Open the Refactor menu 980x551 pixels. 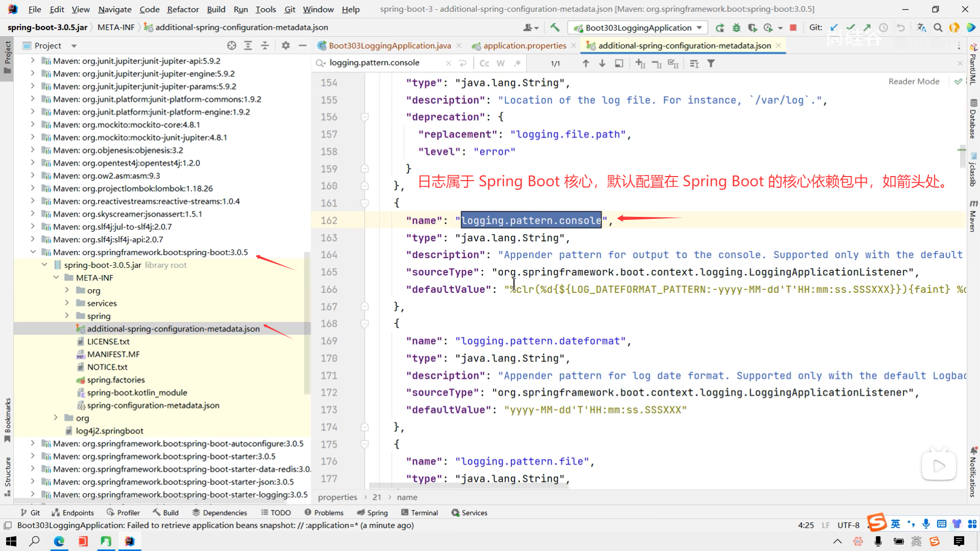pos(183,9)
